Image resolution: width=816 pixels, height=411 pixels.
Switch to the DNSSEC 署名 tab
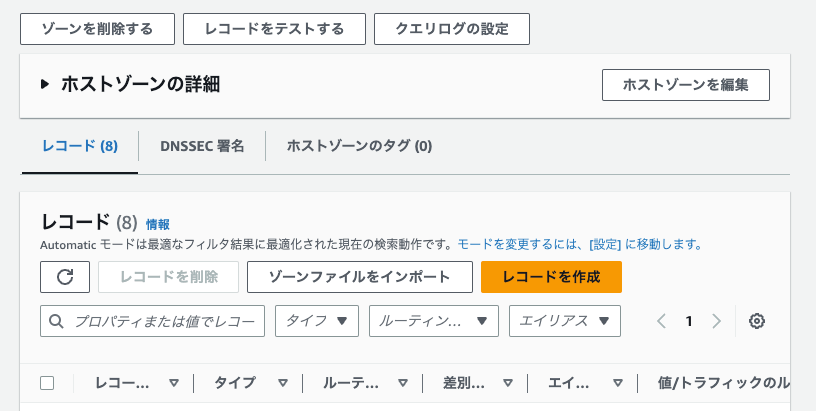202,146
